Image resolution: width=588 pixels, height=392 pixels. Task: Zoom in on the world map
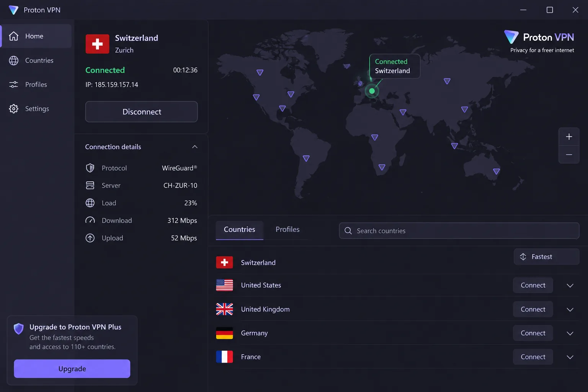tap(569, 137)
